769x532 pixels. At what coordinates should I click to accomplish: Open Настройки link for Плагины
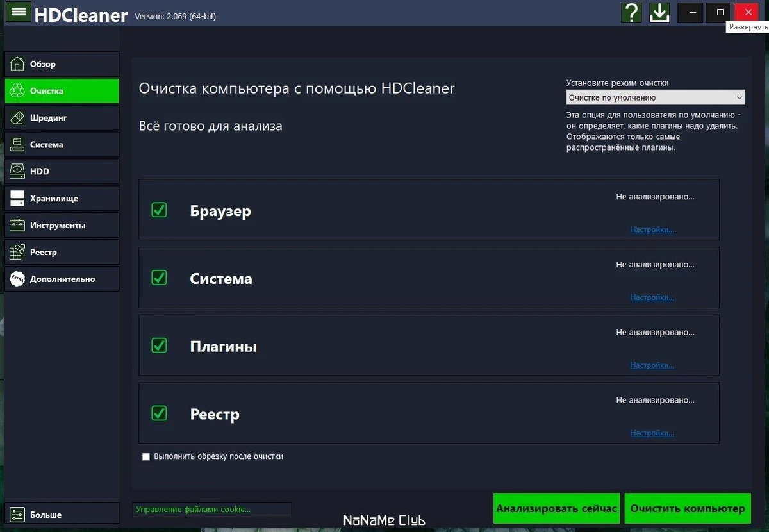(x=652, y=365)
